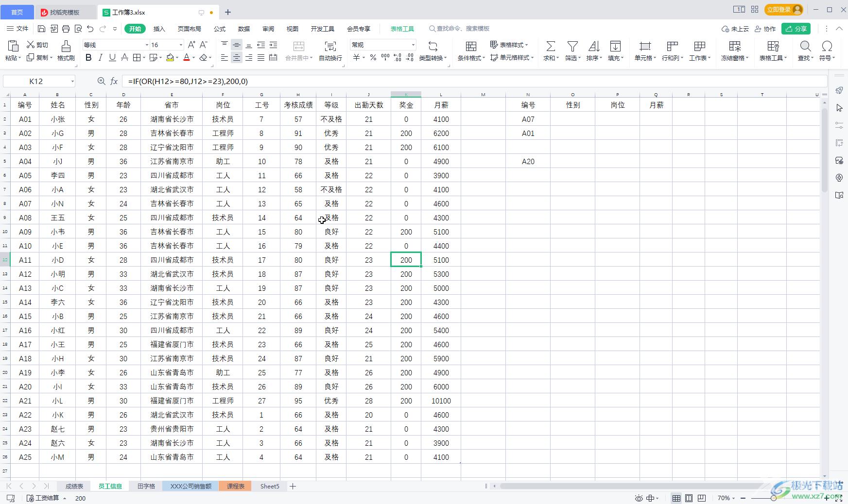Switch to the 成绩表 sheet tab

[74, 486]
